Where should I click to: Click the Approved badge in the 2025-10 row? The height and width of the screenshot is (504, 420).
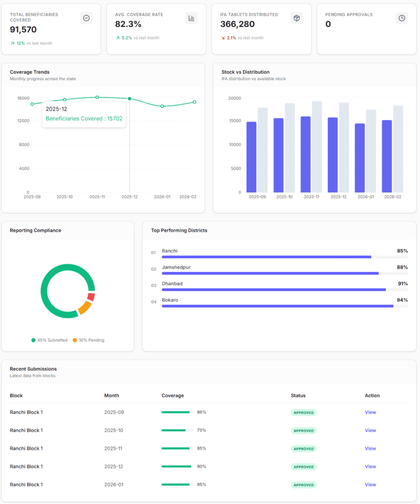pyautogui.click(x=303, y=431)
